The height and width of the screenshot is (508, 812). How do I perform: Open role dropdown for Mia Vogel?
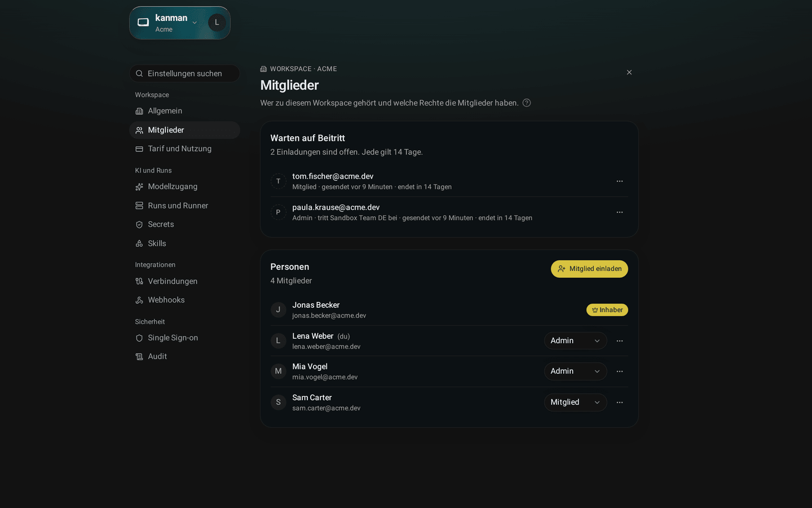click(575, 371)
